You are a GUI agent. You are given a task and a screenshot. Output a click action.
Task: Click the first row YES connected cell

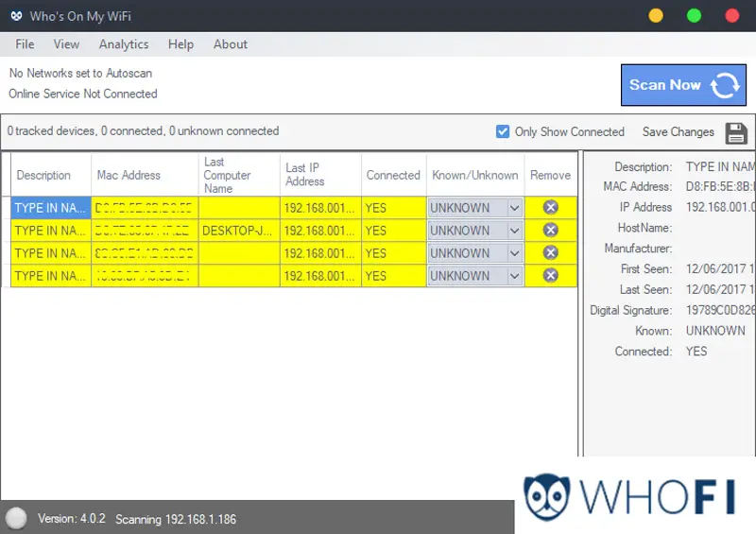(x=393, y=208)
